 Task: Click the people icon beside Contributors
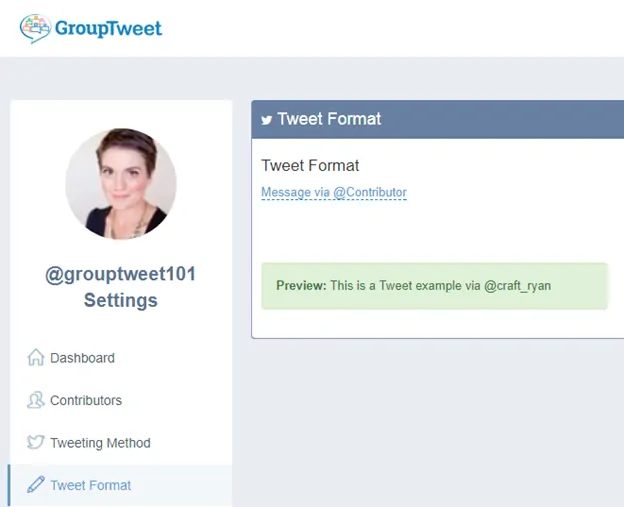click(36, 400)
